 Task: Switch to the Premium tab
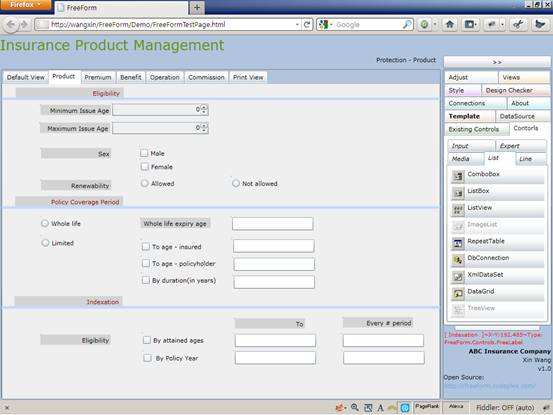98,77
